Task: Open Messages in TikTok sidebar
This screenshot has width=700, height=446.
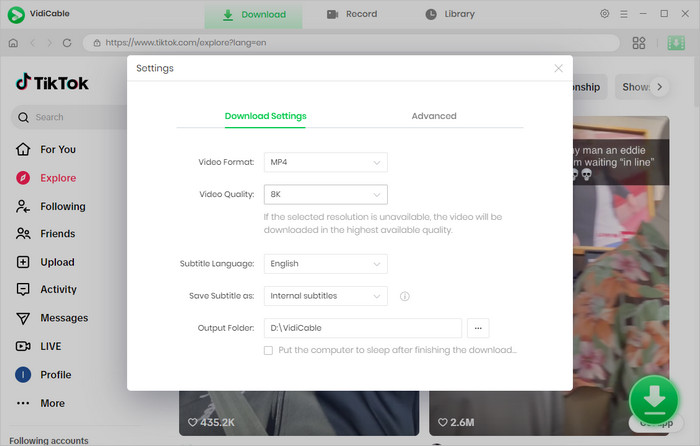Action: (52, 318)
